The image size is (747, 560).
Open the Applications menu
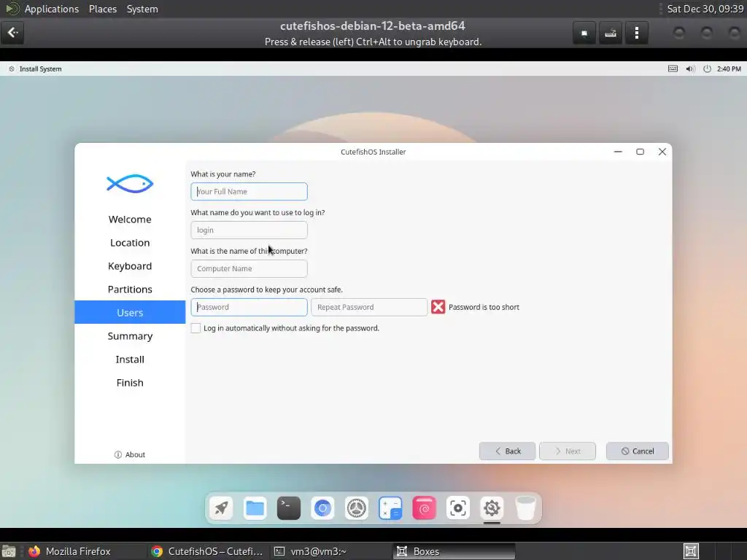(52, 9)
